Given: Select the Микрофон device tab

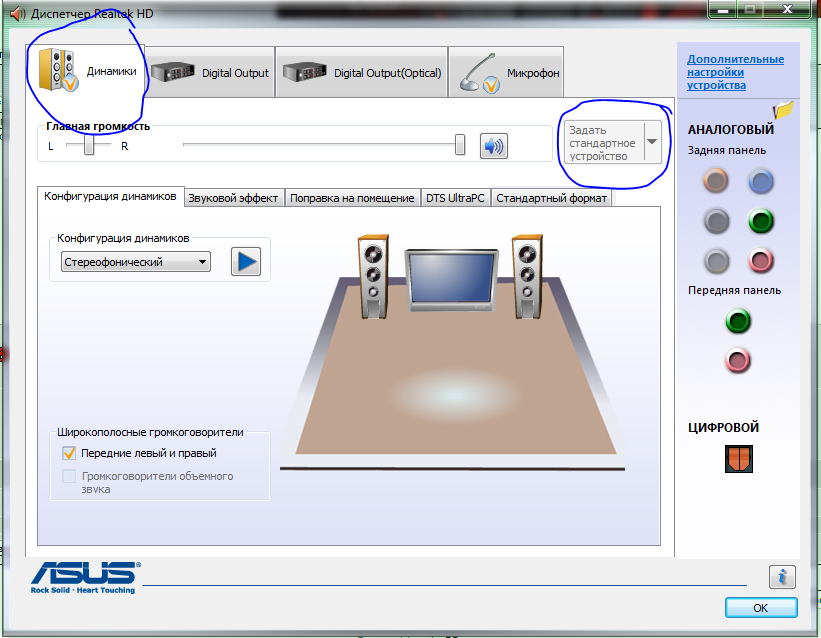Looking at the screenshot, I should pyautogui.click(x=506, y=72).
